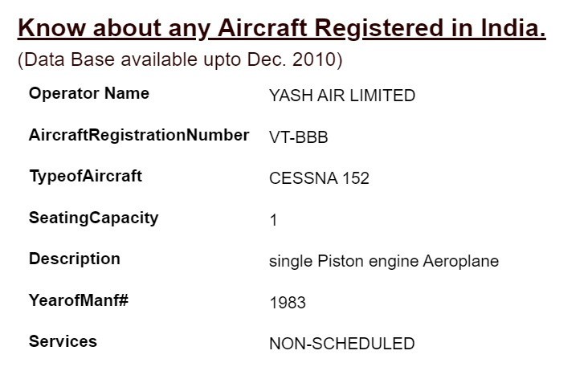
Task: Click the 'Operator Name' label
Action: (x=88, y=93)
